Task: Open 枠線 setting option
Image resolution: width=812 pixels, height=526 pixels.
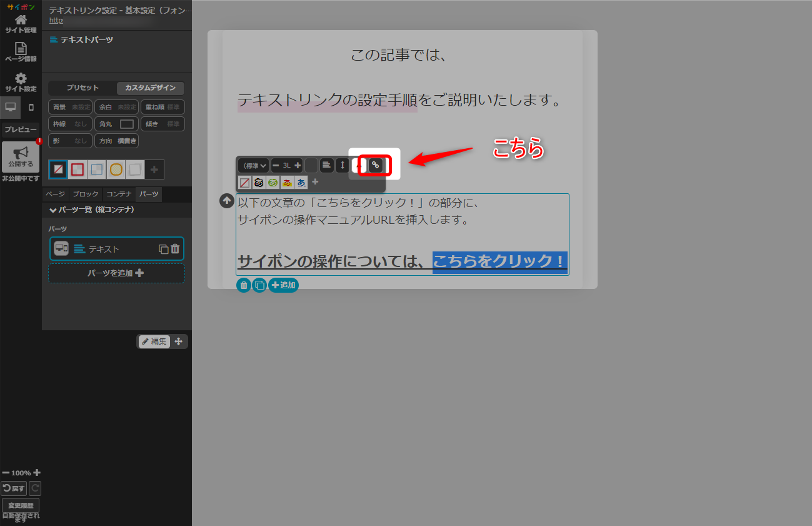Action: tap(71, 124)
